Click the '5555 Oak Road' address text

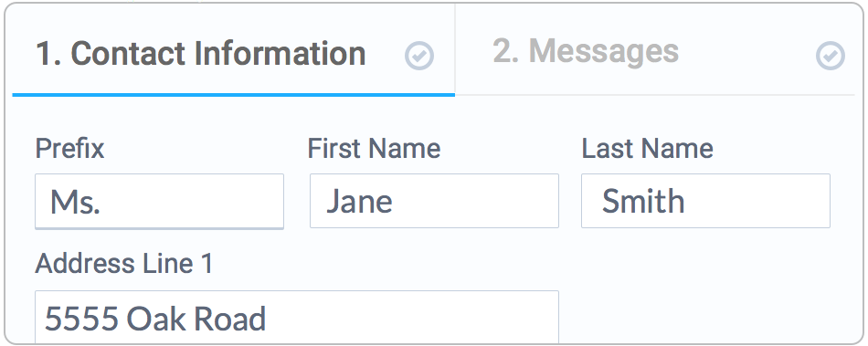pos(155,319)
